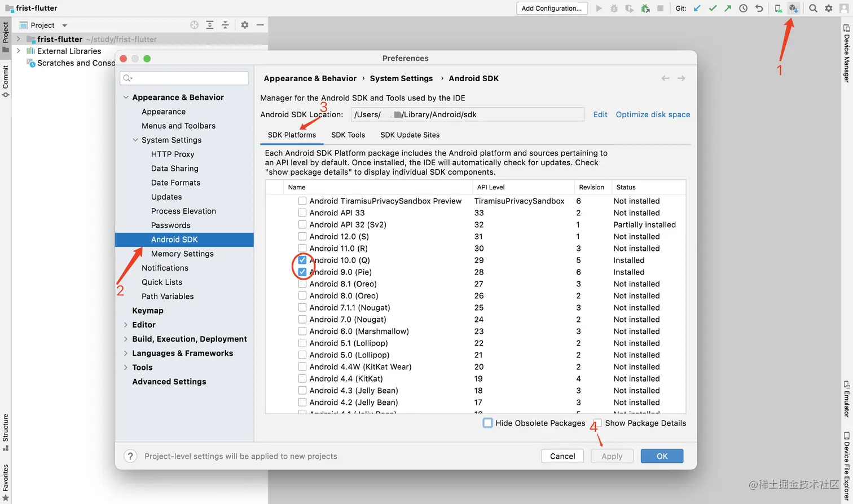This screenshot has height=504, width=853.
Task: Click the Debug bug icon
Action: (614, 8)
